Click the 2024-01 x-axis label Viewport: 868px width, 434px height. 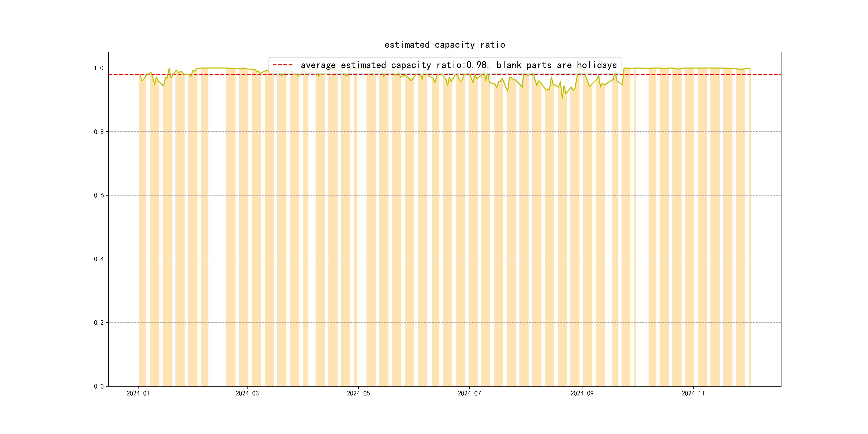[x=138, y=393]
